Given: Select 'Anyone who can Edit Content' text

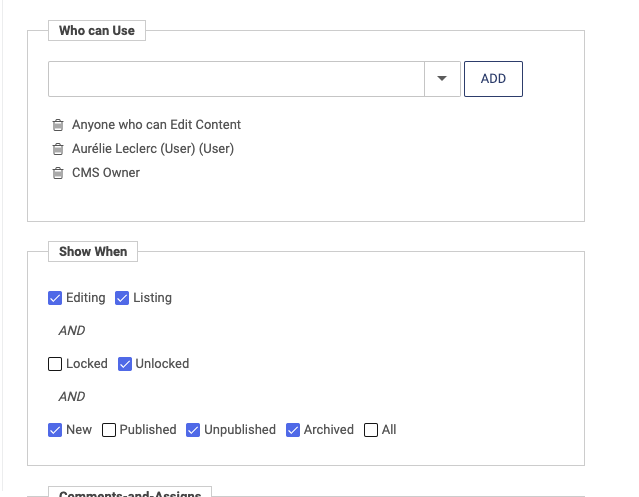Looking at the screenshot, I should 156,125.
